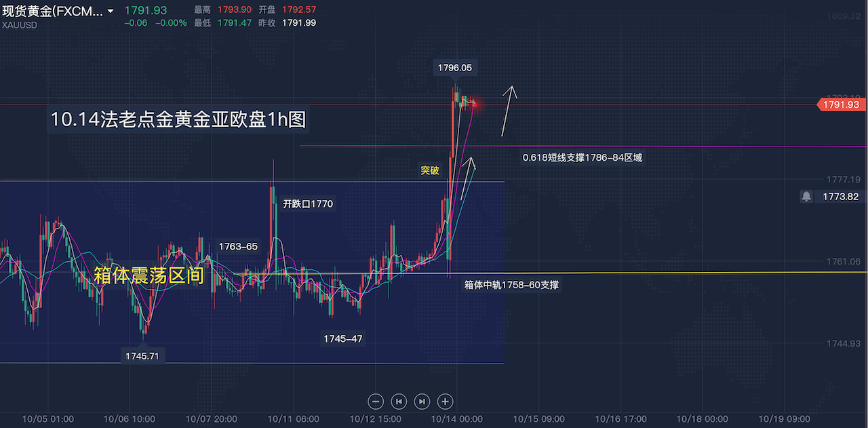Zoom out the chart with minus button
The height and width of the screenshot is (428, 868).
click(376, 402)
